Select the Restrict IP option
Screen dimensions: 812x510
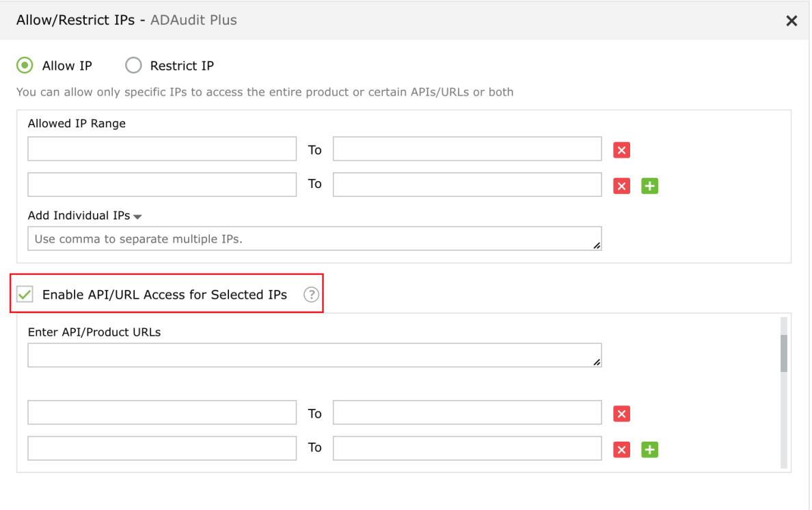tap(134, 65)
